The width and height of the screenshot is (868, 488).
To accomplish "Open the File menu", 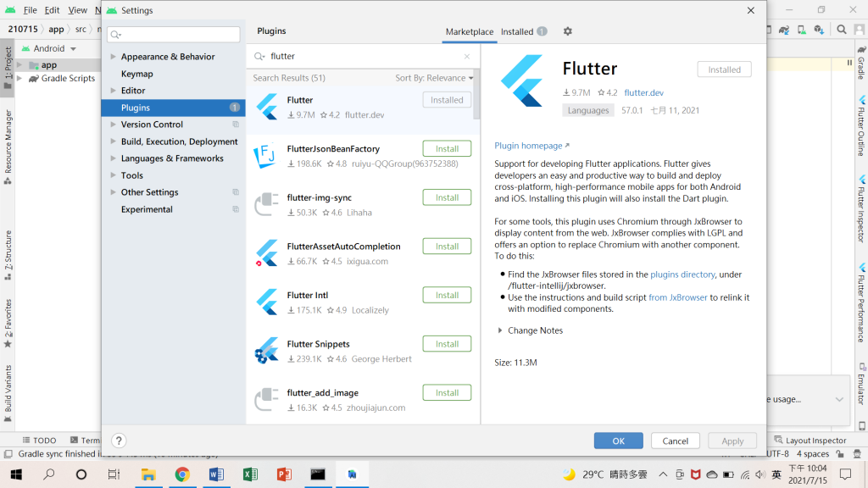I will (x=30, y=10).
